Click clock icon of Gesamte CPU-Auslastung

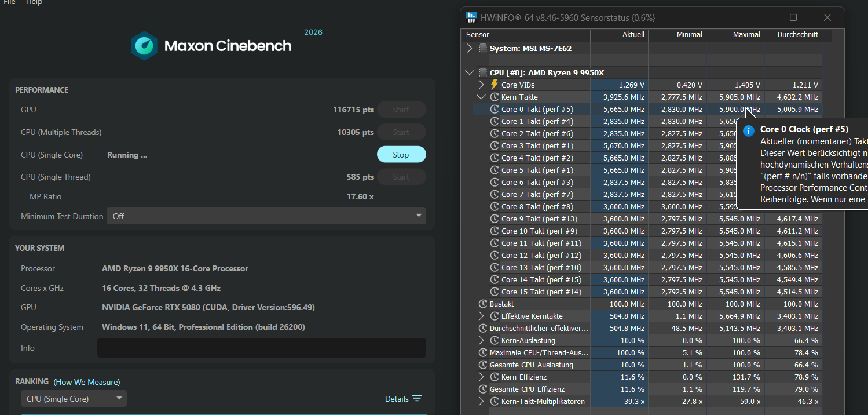(x=483, y=365)
